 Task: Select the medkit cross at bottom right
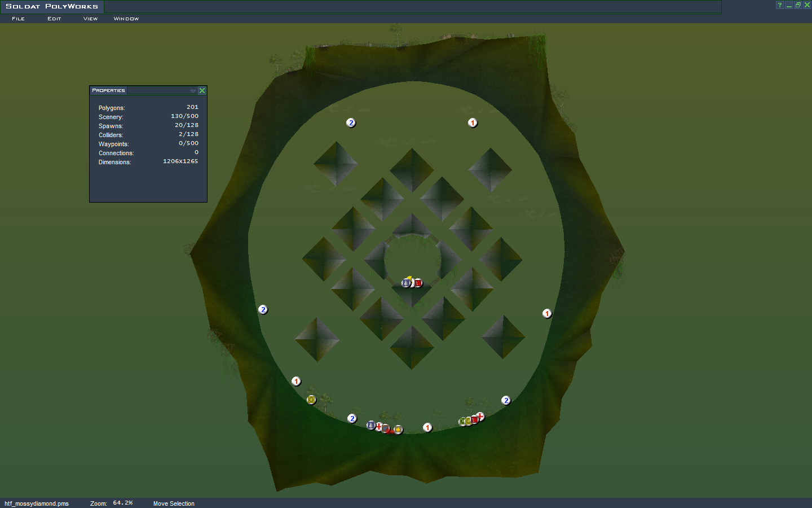tap(480, 417)
